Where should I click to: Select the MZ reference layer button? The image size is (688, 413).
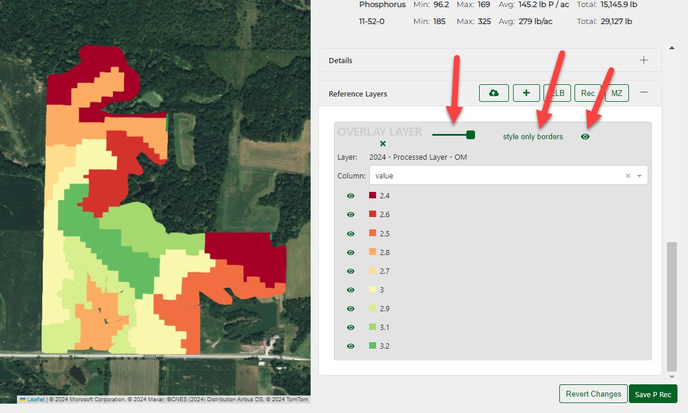pyautogui.click(x=618, y=93)
